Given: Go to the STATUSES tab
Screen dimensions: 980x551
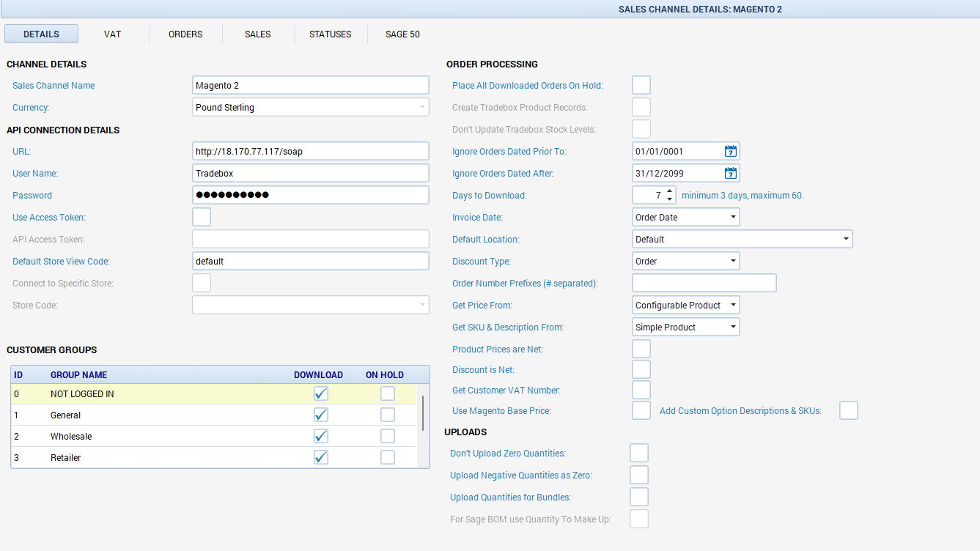Looking at the screenshot, I should click(330, 34).
